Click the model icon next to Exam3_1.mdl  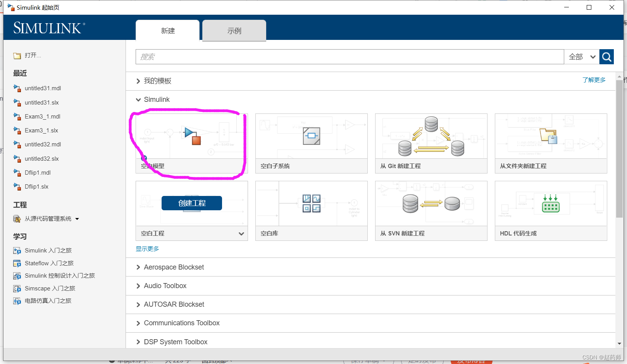click(17, 117)
